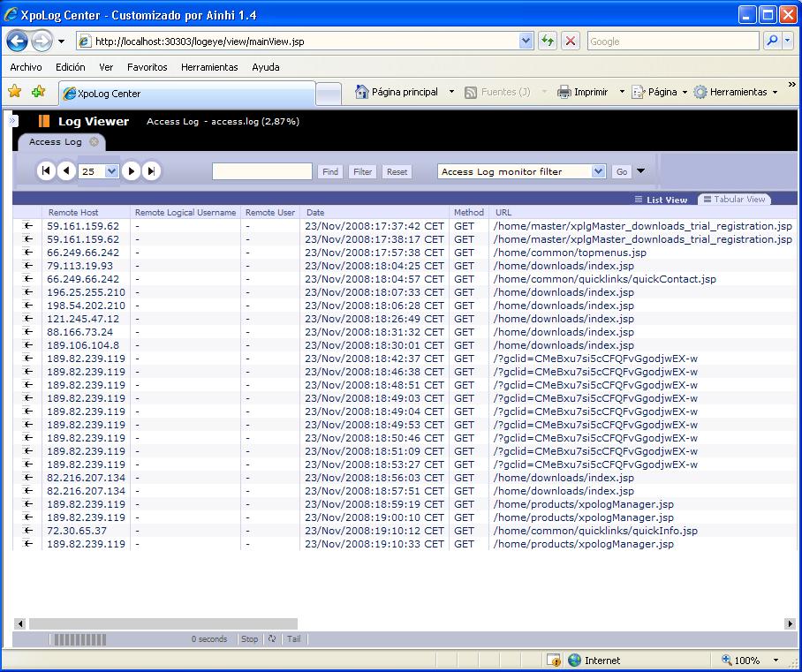Open the Archivo menu
Image resolution: width=802 pixels, height=672 pixels.
(x=26, y=67)
